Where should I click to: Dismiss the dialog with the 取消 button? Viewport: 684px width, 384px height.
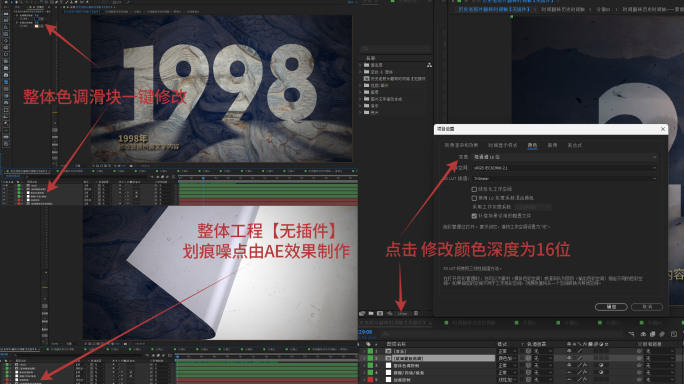646,307
